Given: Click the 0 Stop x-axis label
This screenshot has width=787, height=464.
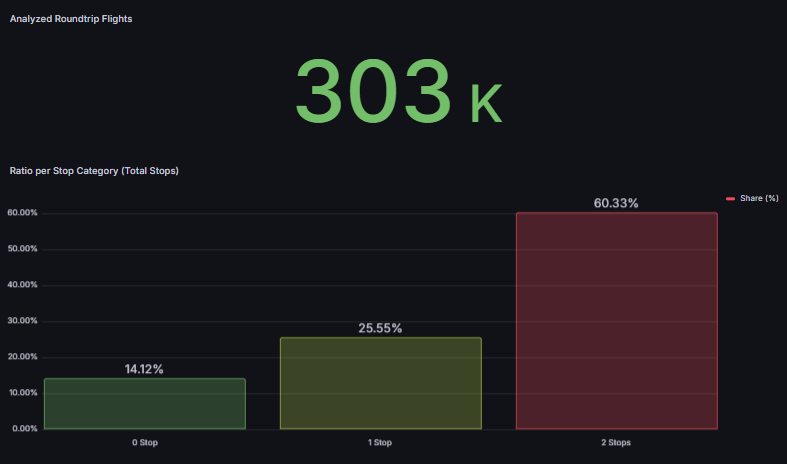Looking at the screenshot, I should (x=144, y=442).
